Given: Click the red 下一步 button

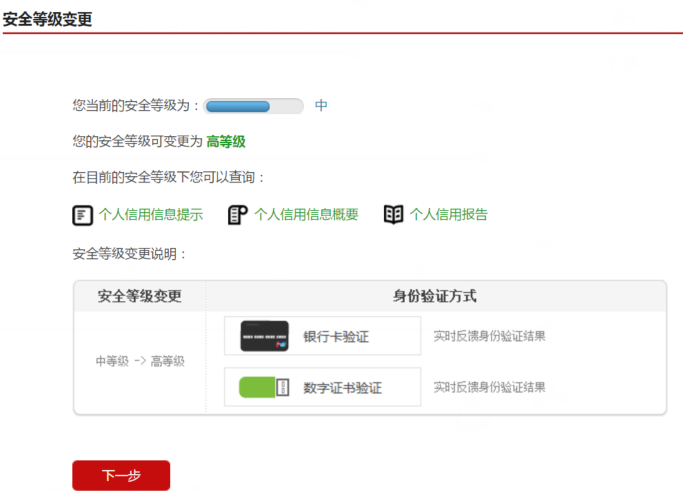Looking at the screenshot, I should pos(121,475).
